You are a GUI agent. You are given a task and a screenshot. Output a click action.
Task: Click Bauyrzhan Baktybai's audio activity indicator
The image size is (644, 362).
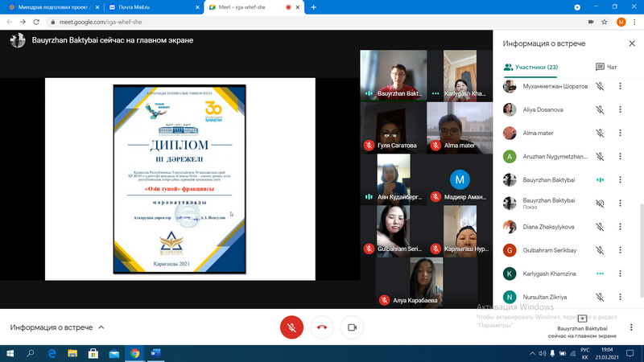point(600,179)
